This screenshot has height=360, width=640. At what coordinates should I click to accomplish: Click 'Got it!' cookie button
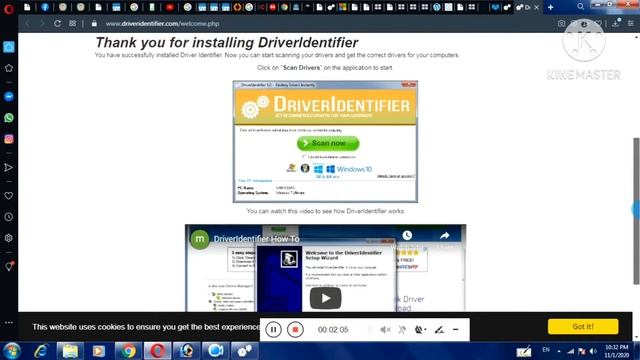tap(583, 327)
